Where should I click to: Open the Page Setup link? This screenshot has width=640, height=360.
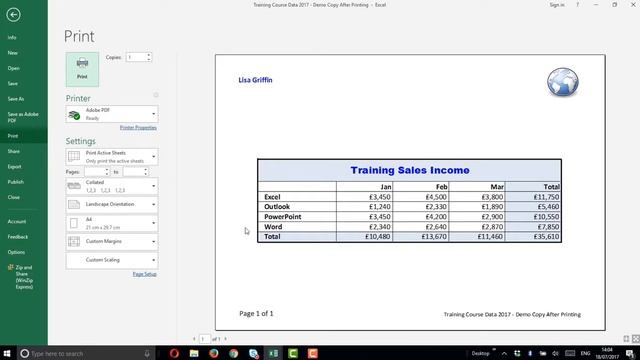click(x=144, y=274)
